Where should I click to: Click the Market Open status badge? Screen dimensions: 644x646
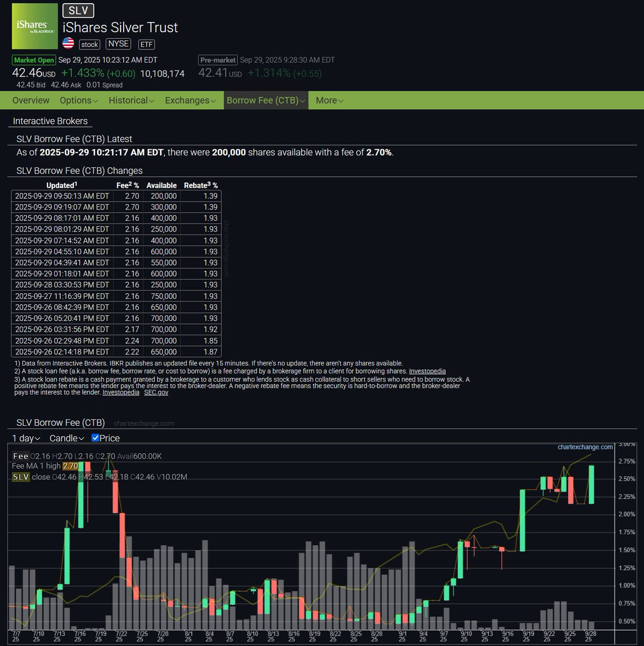tap(34, 60)
